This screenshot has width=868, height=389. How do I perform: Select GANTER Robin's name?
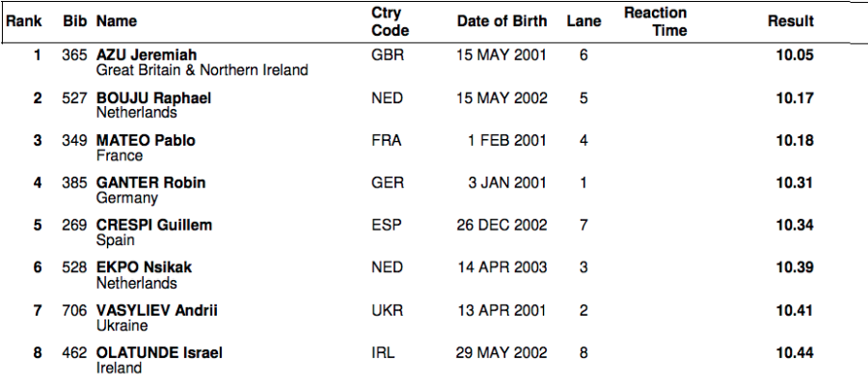click(150, 183)
